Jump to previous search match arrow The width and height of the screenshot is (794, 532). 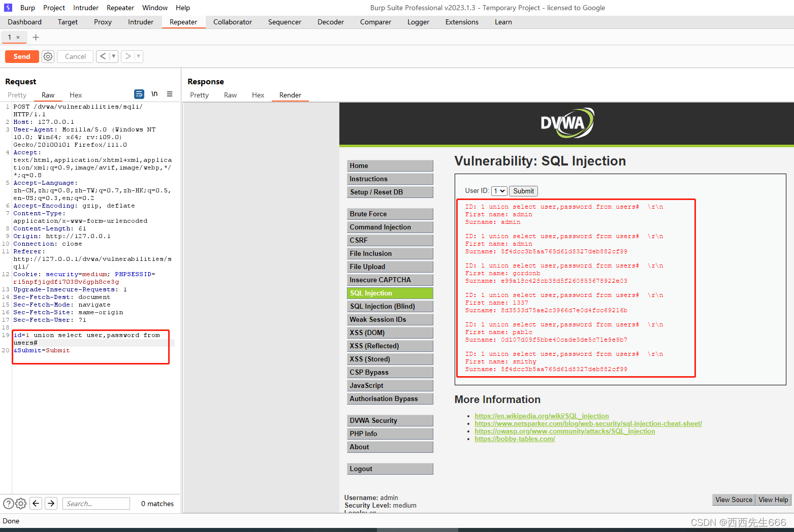click(x=36, y=503)
